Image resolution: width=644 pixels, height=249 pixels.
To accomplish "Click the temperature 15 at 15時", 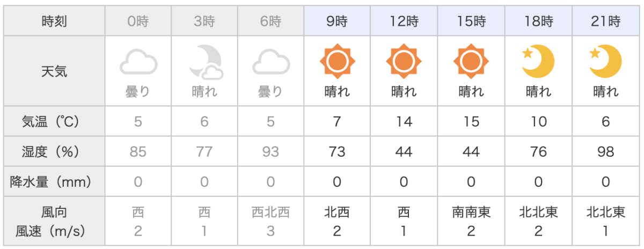I will (x=471, y=122).
